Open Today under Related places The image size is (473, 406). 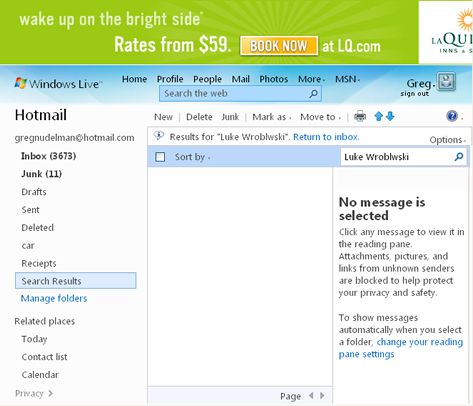34,339
